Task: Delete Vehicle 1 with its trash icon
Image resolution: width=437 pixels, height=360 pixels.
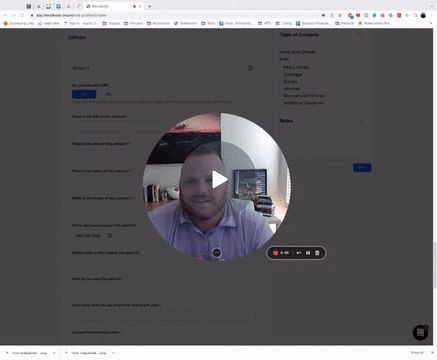Action: tap(250, 68)
